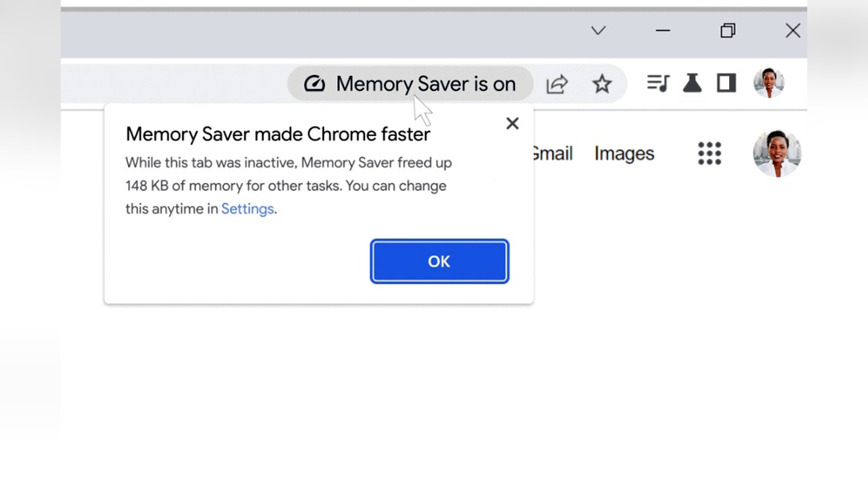Toggle the side panel icon
The image size is (868, 488).
pyautogui.click(x=726, y=83)
